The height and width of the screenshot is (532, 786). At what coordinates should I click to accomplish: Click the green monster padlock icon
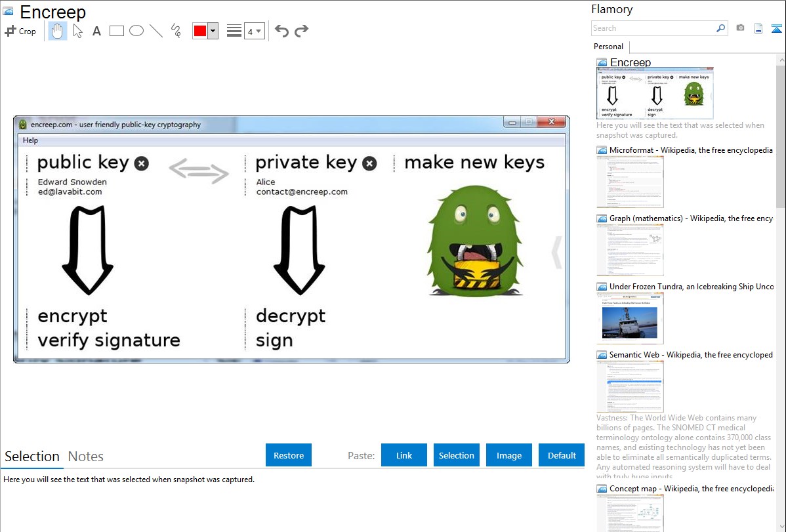(475, 241)
